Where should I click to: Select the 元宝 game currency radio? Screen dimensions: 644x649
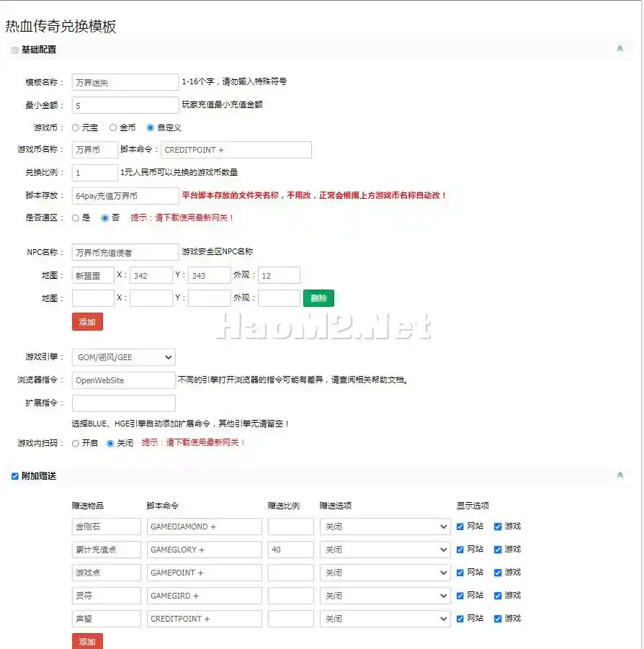76,128
